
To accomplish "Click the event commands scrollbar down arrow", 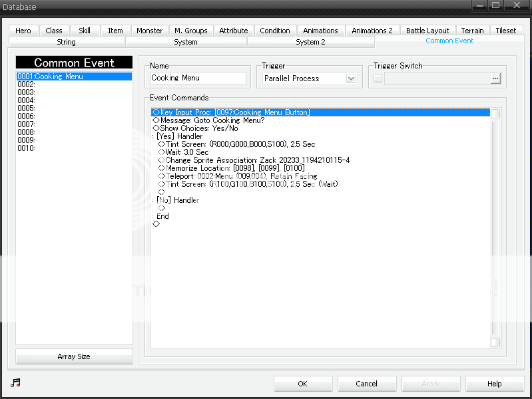I will (x=495, y=342).
